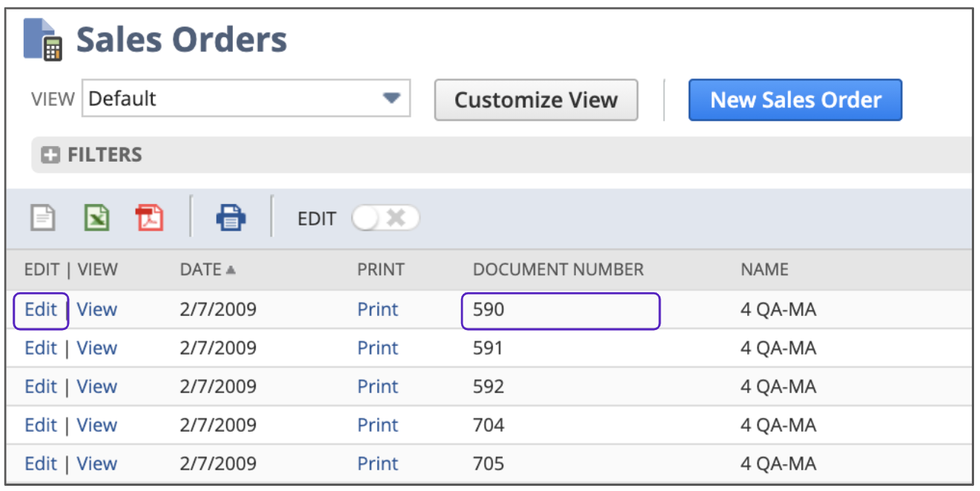This screenshot has width=980, height=491.
Task: Print sales order 705
Action: tap(377, 464)
